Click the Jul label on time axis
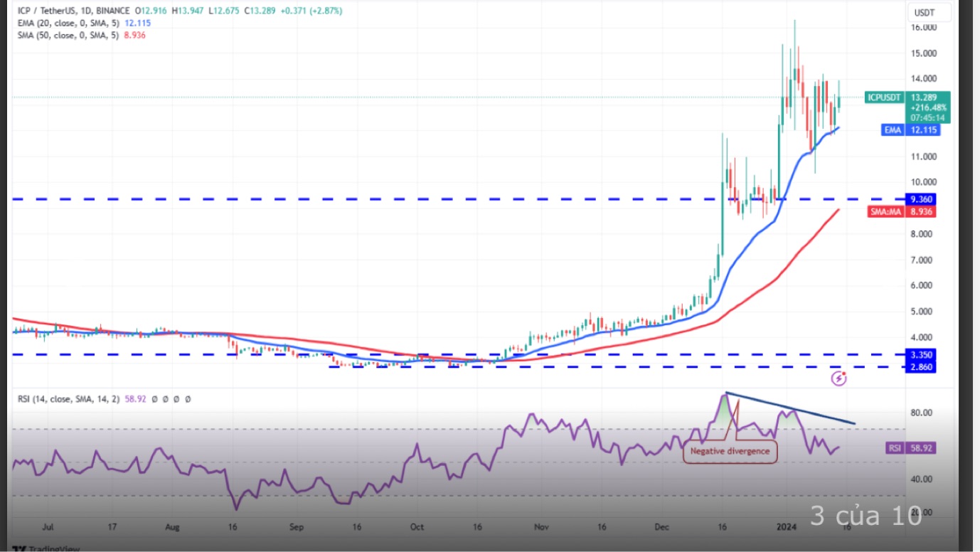 [x=48, y=528]
